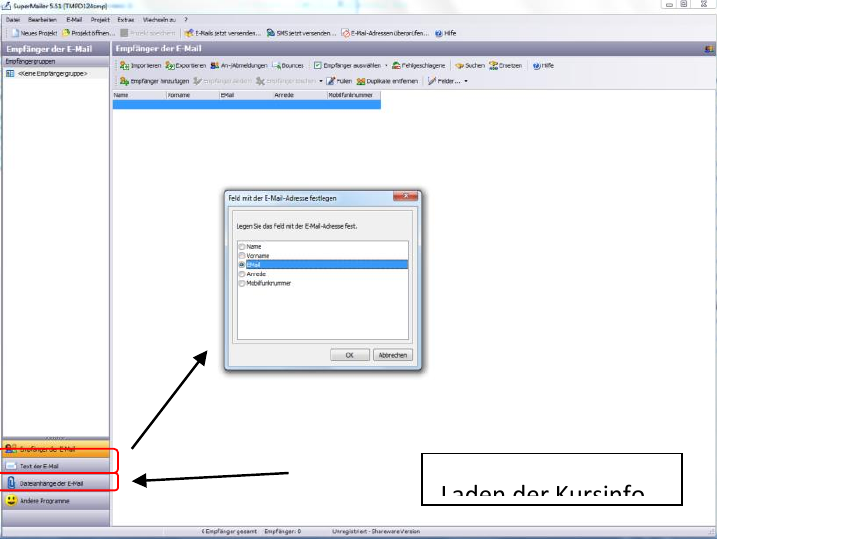845x545 pixels.
Task: Expand the Empfänger auswählen dropdown arrow
Action: (x=386, y=65)
